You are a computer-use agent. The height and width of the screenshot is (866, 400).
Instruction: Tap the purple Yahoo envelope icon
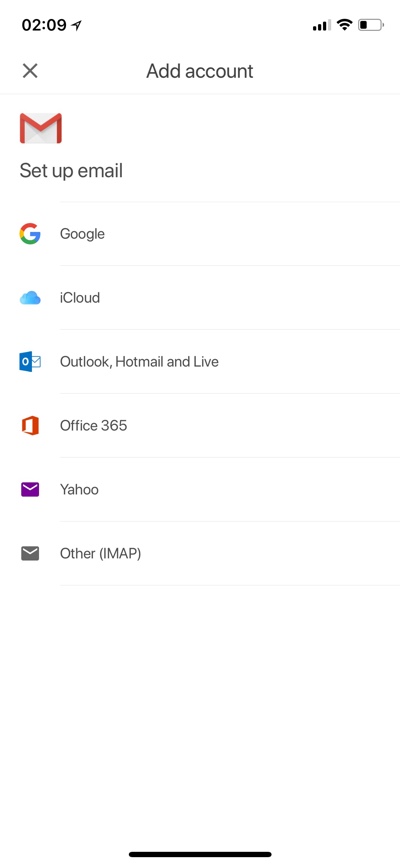click(x=30, y=489)
